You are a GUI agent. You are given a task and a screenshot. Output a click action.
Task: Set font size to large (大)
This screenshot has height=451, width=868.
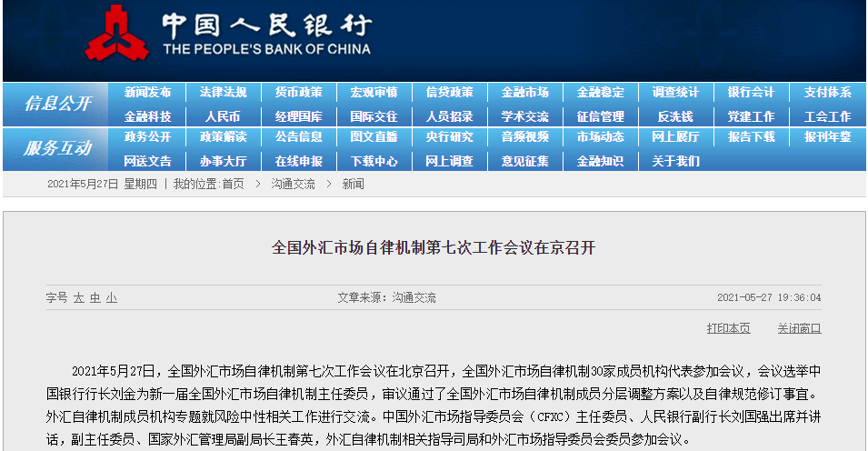(79, 298)
